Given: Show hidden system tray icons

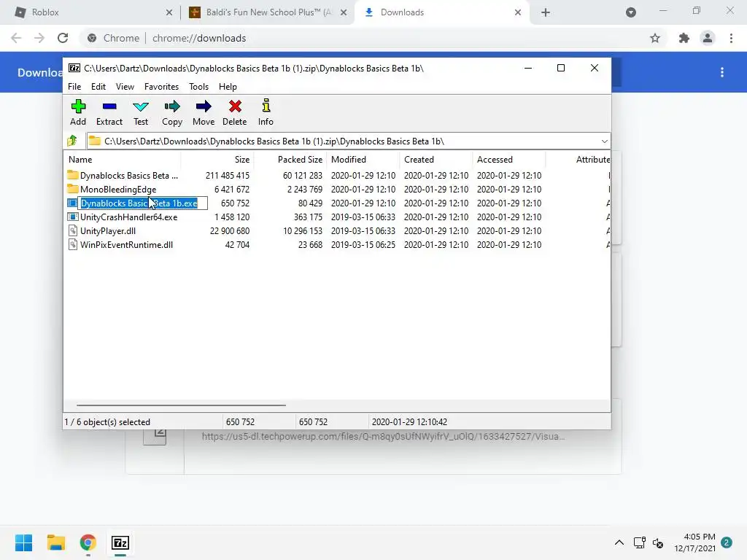Looking at the screenshot, I should pyautogui.click(x=619, y=542).
